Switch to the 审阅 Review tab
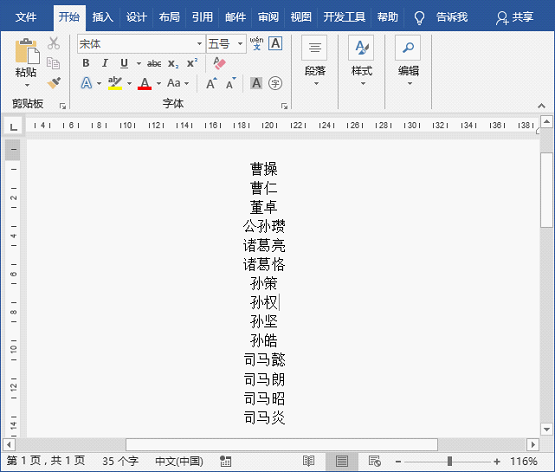 tap(268, 17)
